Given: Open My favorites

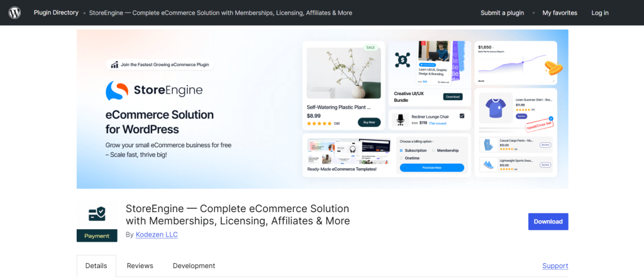Looking at the screenshot, I should pos(559,13).
